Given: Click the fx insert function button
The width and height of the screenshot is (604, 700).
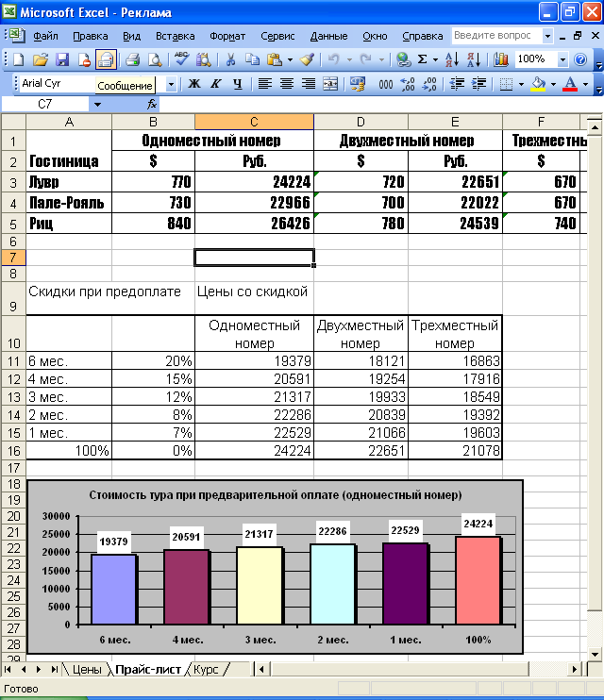Looking at the screenshot, I should [x=152, y=105].
